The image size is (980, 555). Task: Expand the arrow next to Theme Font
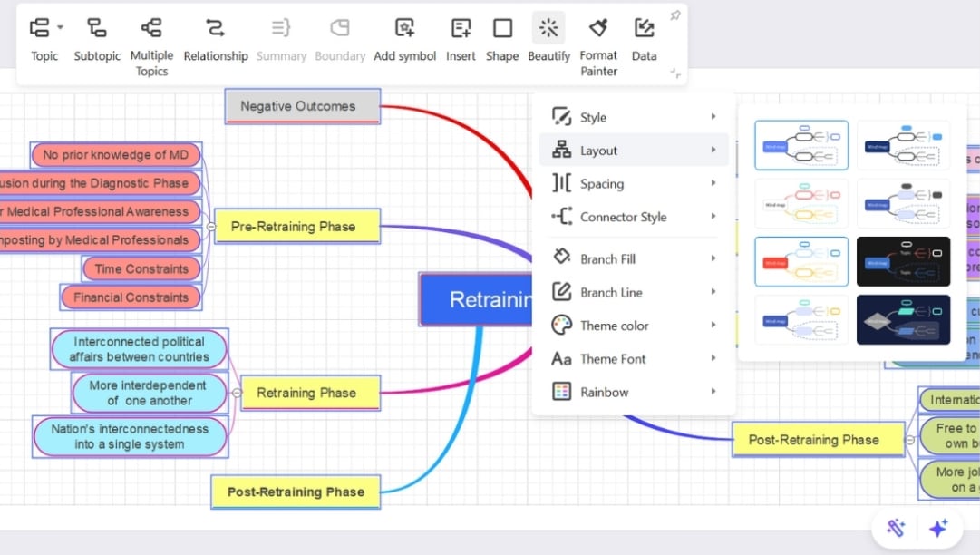click(713, 357)
